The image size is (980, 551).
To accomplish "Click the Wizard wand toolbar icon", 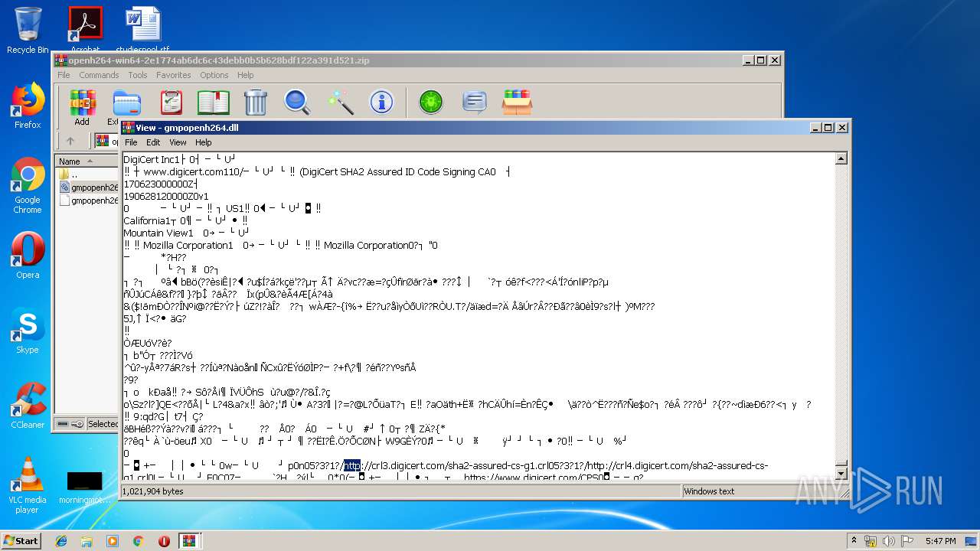I will coord(339,102).
